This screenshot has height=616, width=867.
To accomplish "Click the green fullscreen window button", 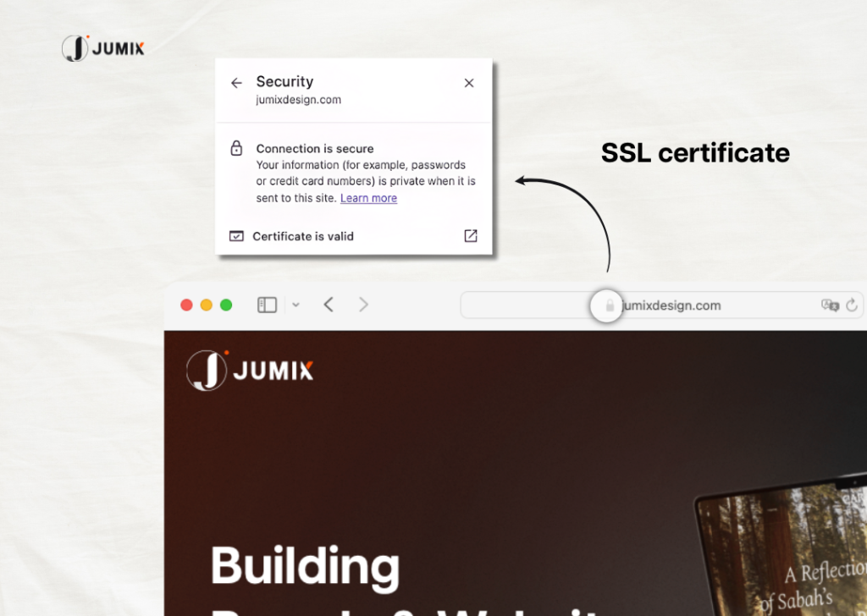I will pos(226,305).
